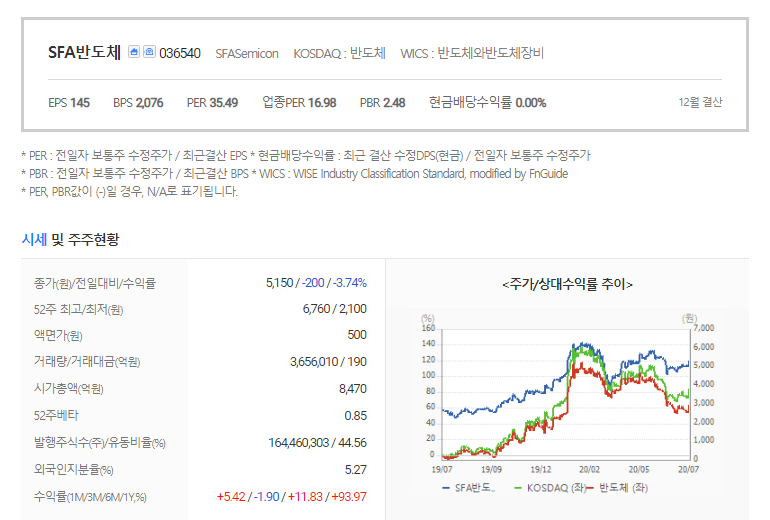Click the market cap value 8,470
770x520 pixels.
[x=353, y=389]
